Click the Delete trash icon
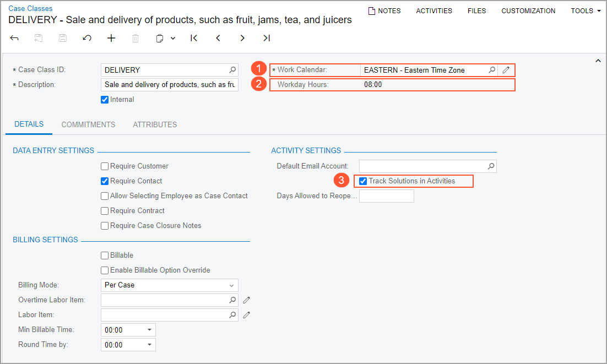The height and width of the screenshot is (364, 607). click(136, 38)
